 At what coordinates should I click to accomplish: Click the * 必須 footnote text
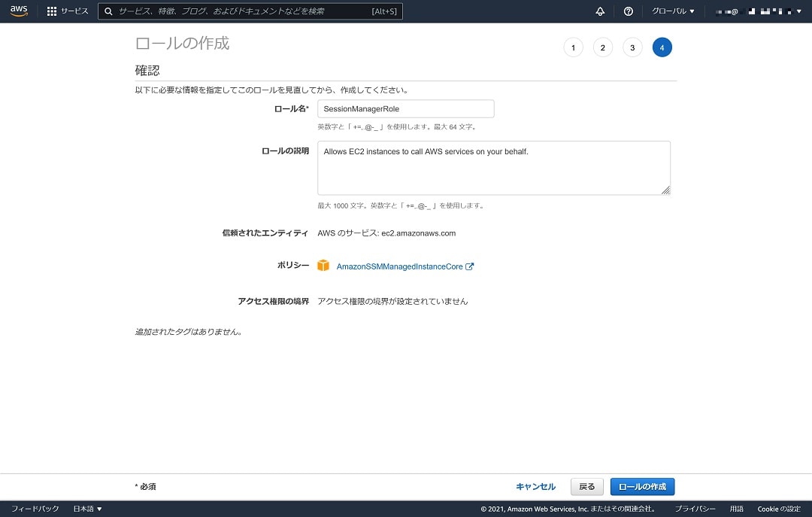click(x=146, y=486)
